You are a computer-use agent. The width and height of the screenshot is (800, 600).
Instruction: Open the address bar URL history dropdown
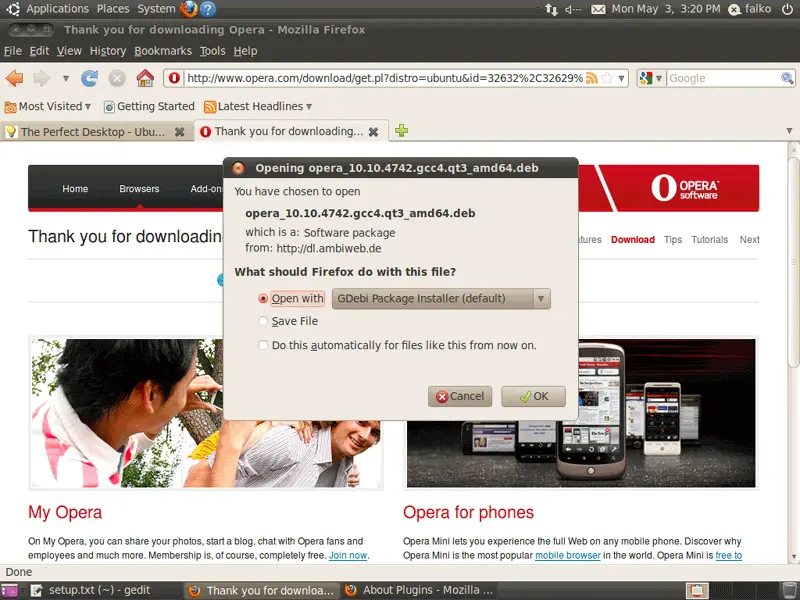pos(621,78)
